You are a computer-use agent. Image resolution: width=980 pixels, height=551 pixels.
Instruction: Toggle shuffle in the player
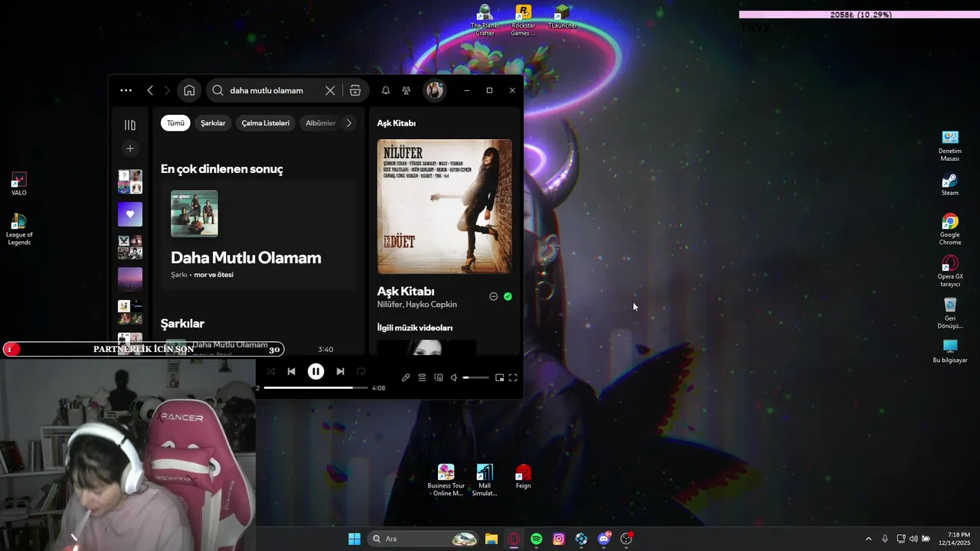[270, 371]
